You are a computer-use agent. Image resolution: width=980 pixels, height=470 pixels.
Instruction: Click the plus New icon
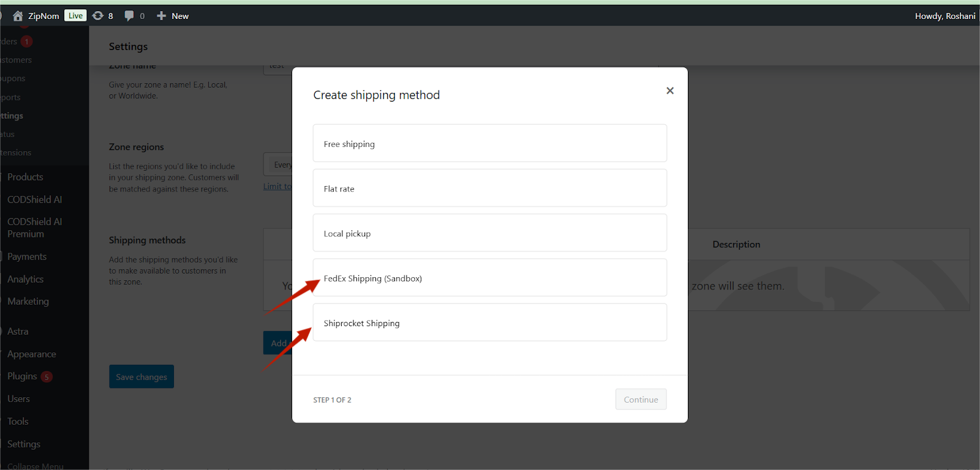click(162, 16)
